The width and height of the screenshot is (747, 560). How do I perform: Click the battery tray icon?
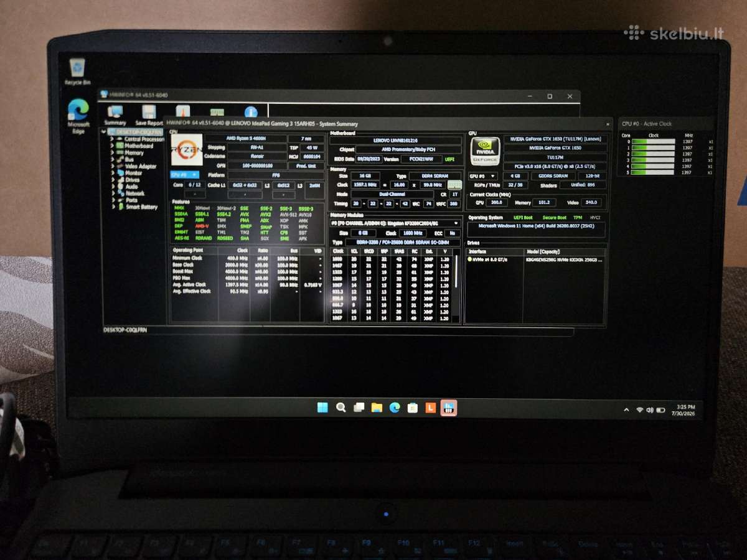(661, 410)
